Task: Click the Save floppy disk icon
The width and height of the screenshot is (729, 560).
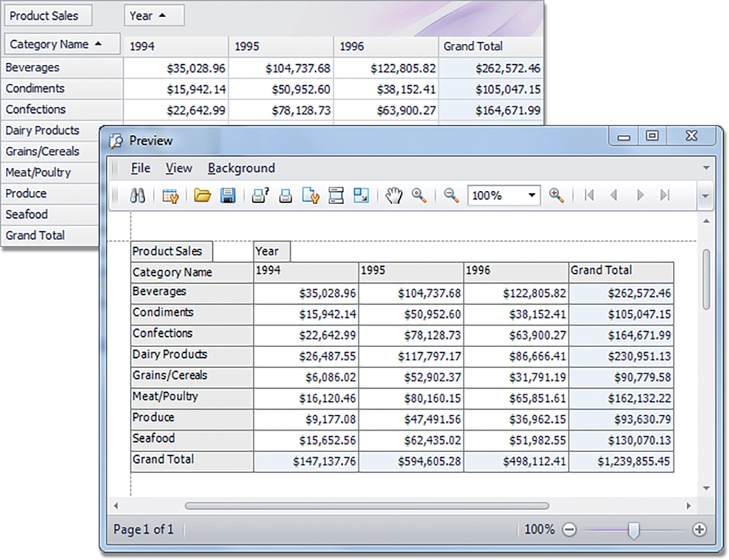Action: click(227, 195)
